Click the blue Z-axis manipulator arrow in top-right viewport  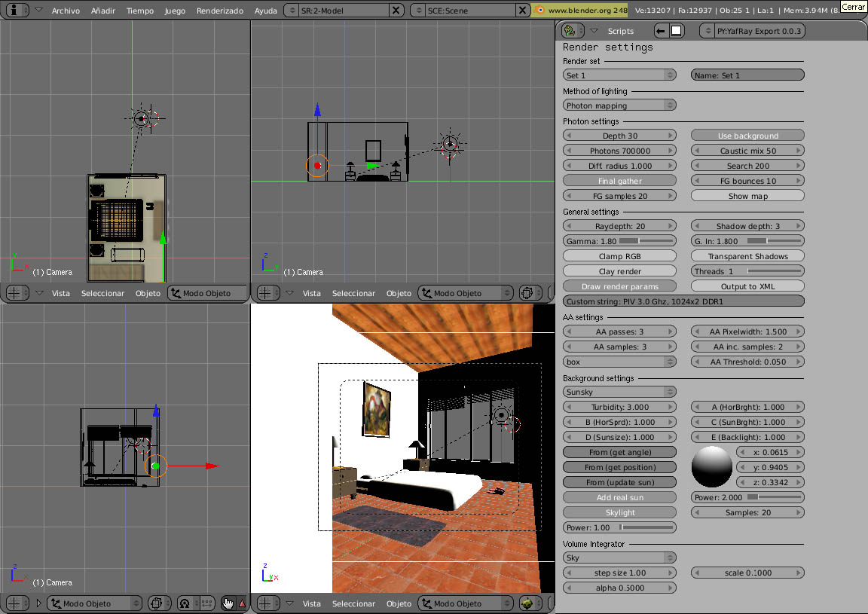[317, 109]
